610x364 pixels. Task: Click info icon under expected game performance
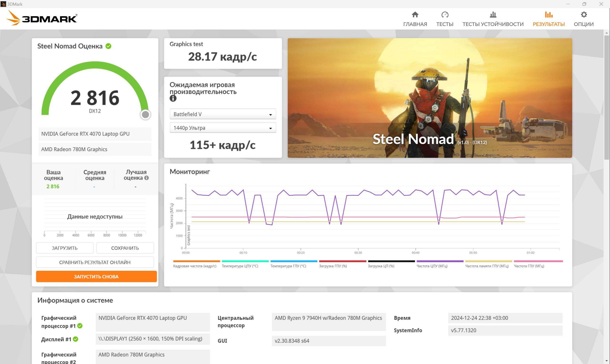173,98
